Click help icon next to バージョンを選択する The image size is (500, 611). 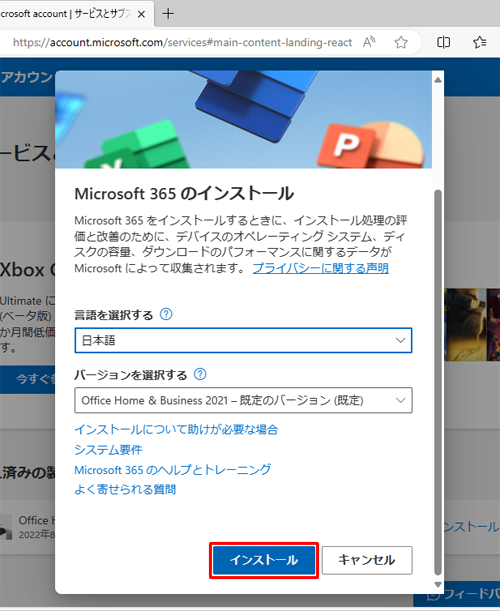click(200, 374)
